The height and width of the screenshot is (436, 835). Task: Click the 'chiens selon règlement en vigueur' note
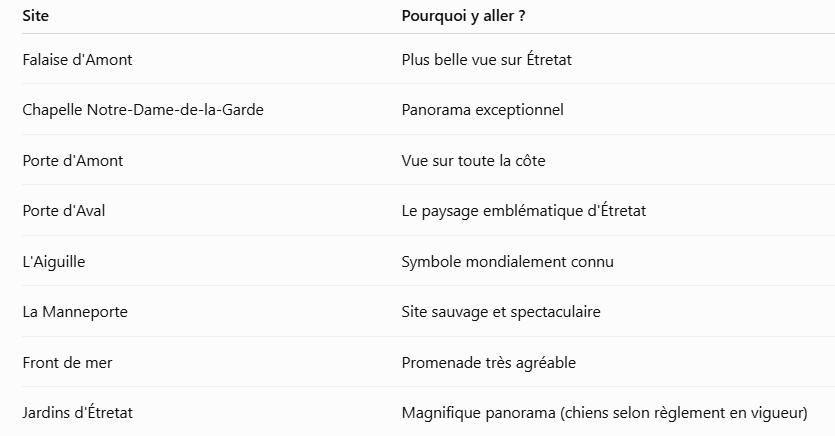pyautogui.click(x=684, y=413)
